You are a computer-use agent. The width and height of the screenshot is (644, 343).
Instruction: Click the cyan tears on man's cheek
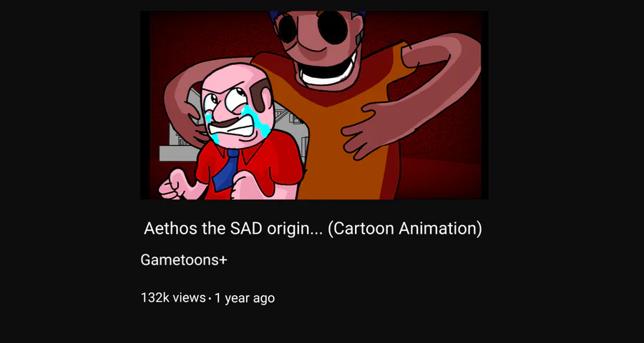(x=258, y=121)
